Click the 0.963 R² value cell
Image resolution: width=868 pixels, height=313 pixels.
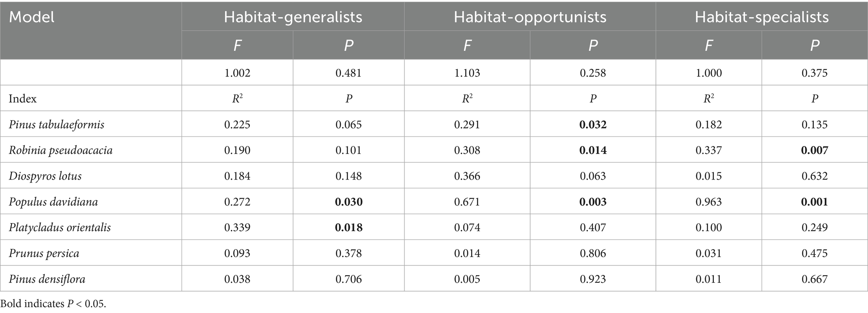tap(709, 202)
